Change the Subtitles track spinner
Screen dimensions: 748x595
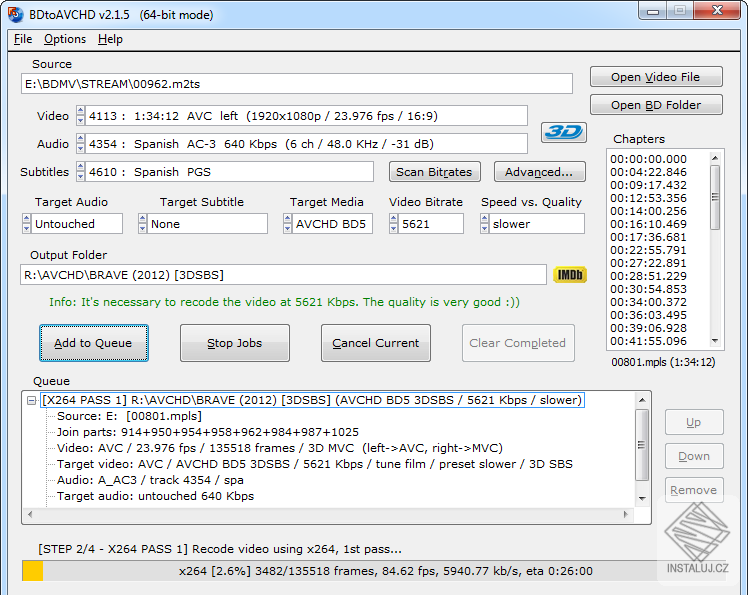pos(81,172)
